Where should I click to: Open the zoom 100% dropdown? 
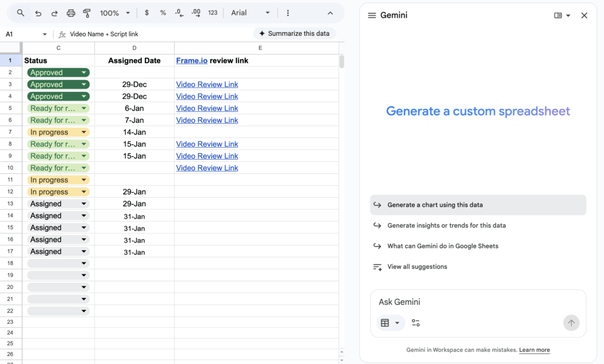tap(115, 13)
